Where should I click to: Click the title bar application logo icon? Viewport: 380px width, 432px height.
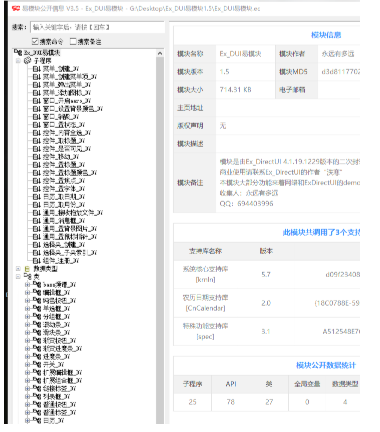tap(16, 8)
